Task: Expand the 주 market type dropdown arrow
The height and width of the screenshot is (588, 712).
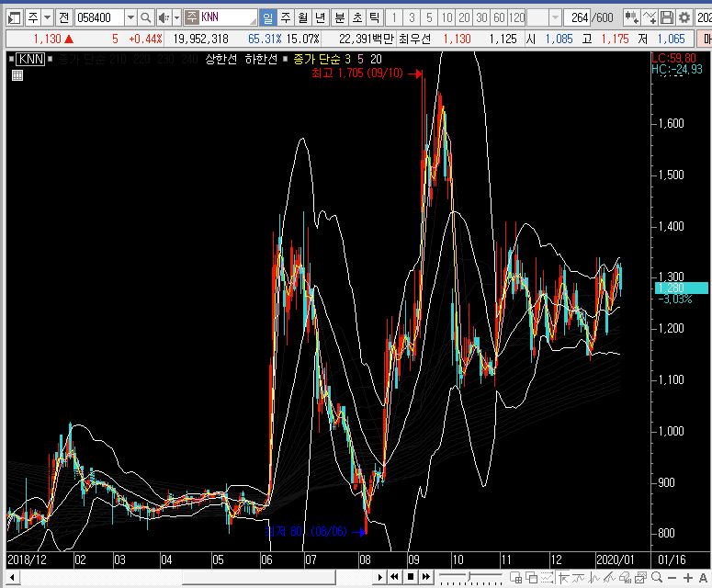Action: (x=47, y=18)
